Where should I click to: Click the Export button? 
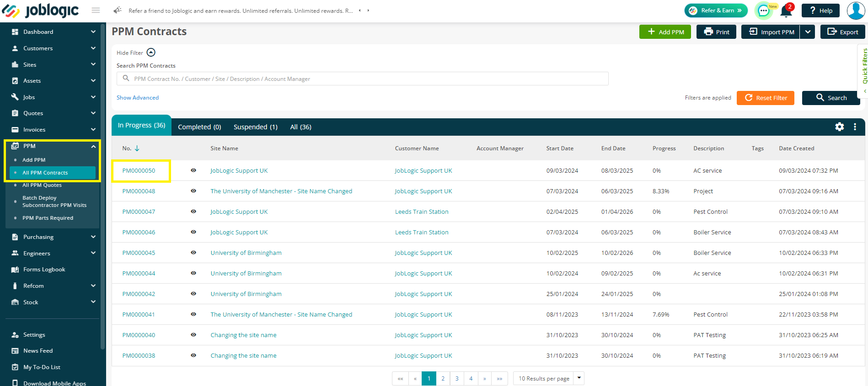tap(842, 32)
